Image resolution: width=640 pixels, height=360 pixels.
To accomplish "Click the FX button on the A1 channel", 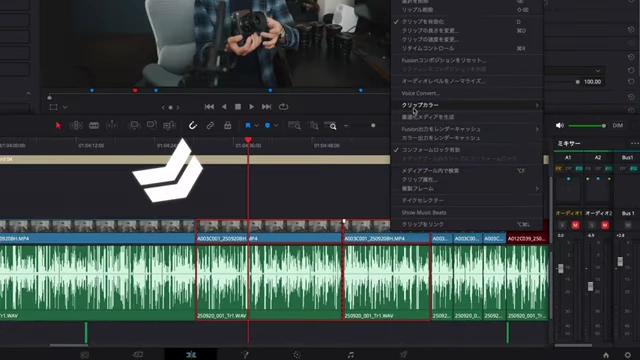I will pyautogui.click(x=558, y=169).
